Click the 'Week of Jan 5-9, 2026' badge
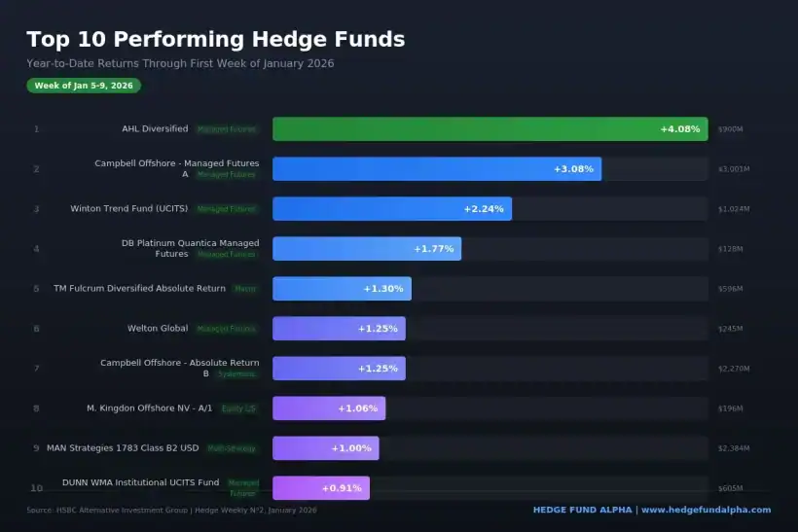Viewport: 798px width, 532px height. [x=84, y=86]
